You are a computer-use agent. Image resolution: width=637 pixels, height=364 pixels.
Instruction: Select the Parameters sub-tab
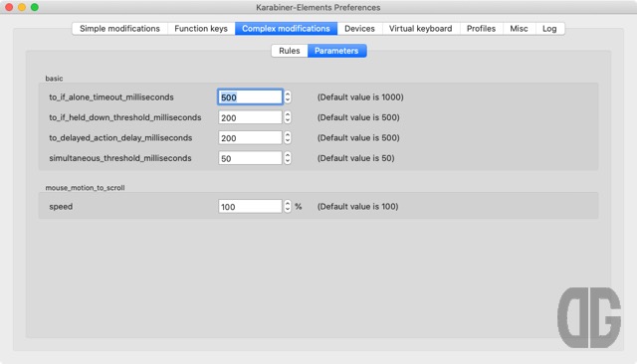[x=336, y=51]
